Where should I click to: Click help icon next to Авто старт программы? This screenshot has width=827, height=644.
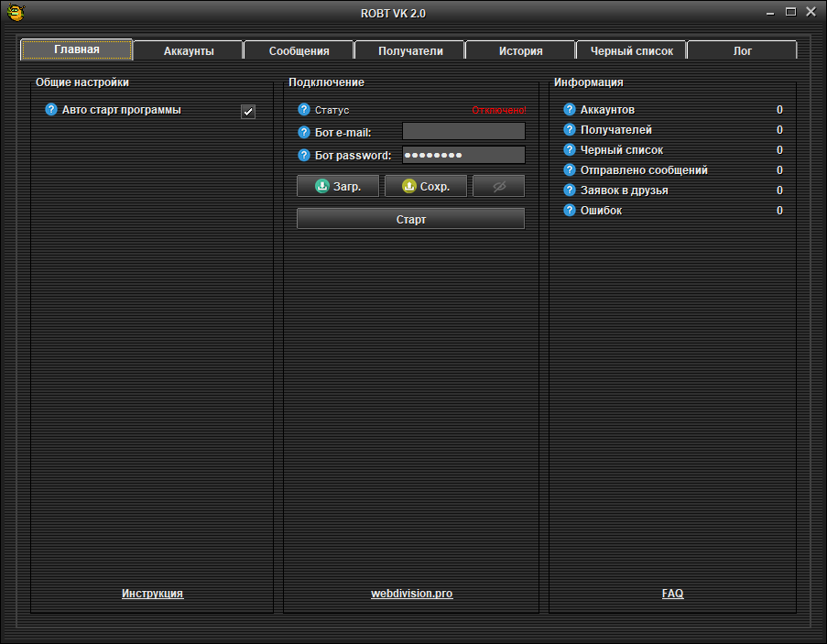[x=51, y=110]
